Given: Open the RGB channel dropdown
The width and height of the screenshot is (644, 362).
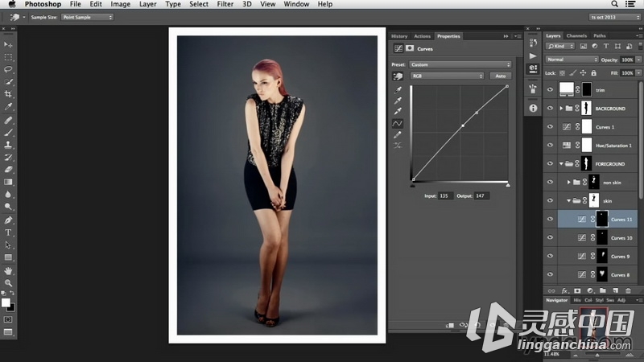Looking at the screenshot, I should (448, 76).
